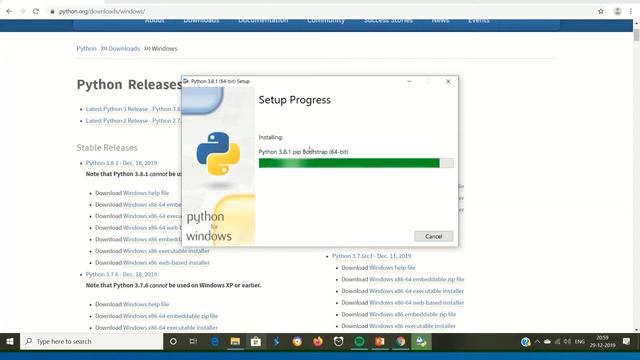Open the notification center icon
640x360 pixels.
[627, 341]
